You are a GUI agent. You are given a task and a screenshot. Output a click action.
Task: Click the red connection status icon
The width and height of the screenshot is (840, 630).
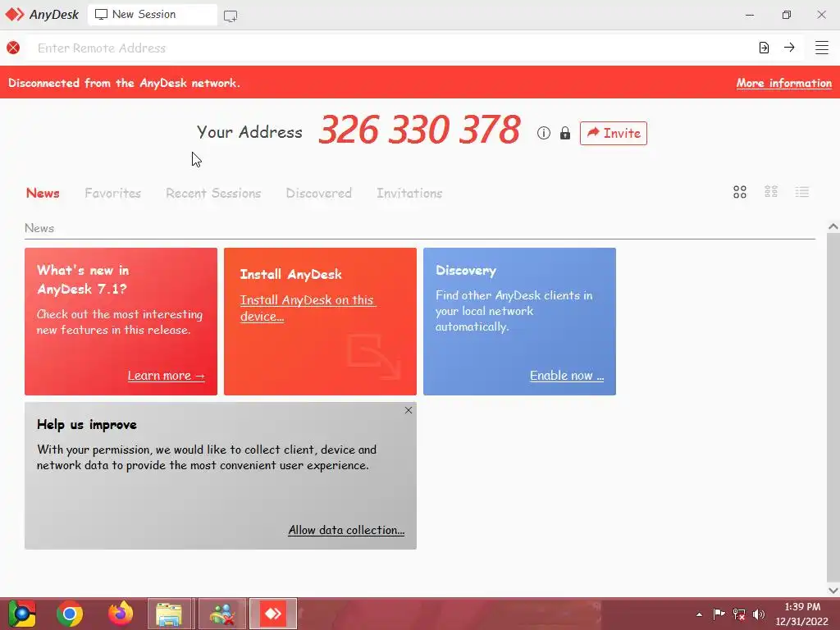(x=13, y=48)
